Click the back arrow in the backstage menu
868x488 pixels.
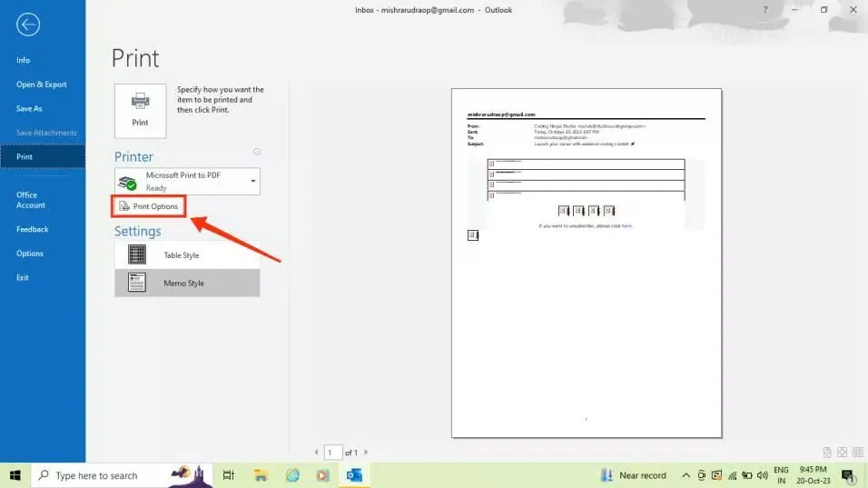(27, 25)
